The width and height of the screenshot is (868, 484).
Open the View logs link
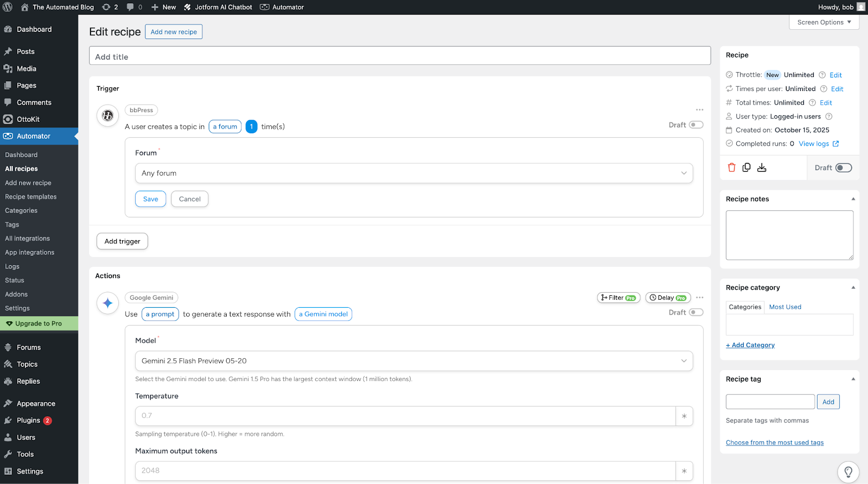click(x=819, y=144)
